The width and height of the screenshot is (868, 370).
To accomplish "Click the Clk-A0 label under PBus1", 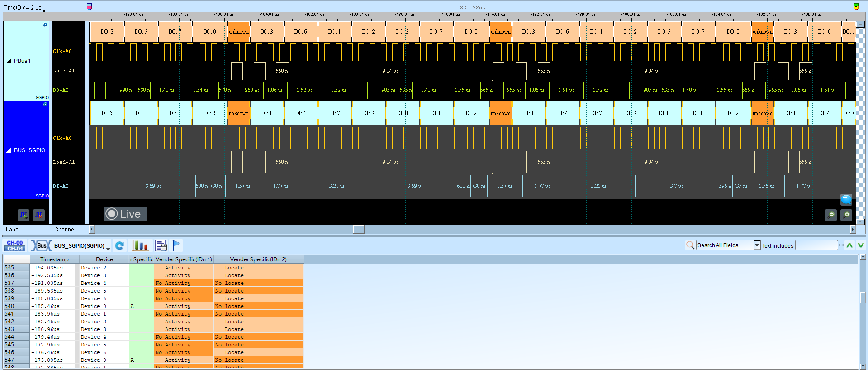I will click(62, 51).
